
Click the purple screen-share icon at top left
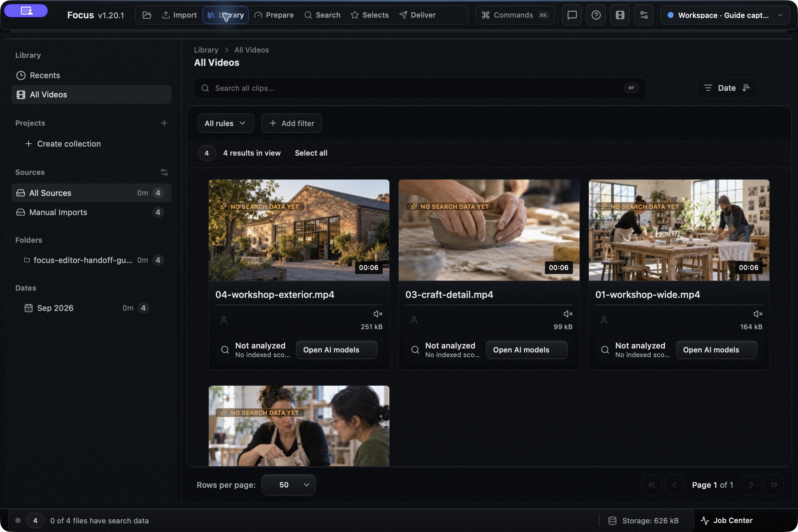[x=26, y=11]
